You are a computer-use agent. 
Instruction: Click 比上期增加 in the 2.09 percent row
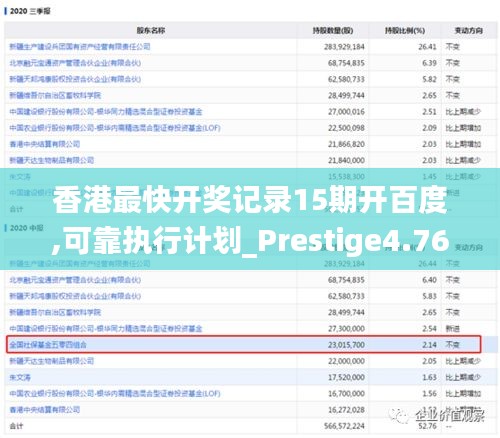tap(463, 128)
